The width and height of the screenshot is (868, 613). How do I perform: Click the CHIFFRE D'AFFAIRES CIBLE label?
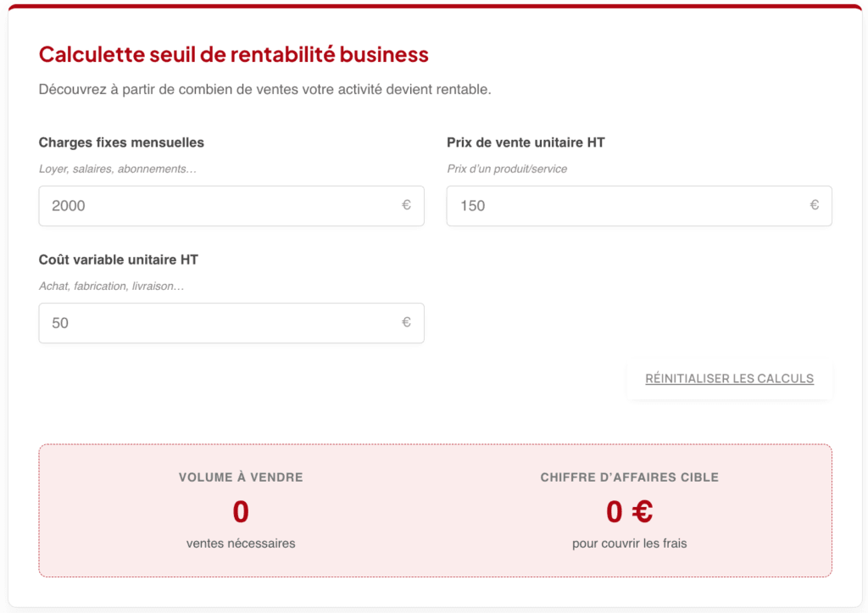tap(628, 476)
